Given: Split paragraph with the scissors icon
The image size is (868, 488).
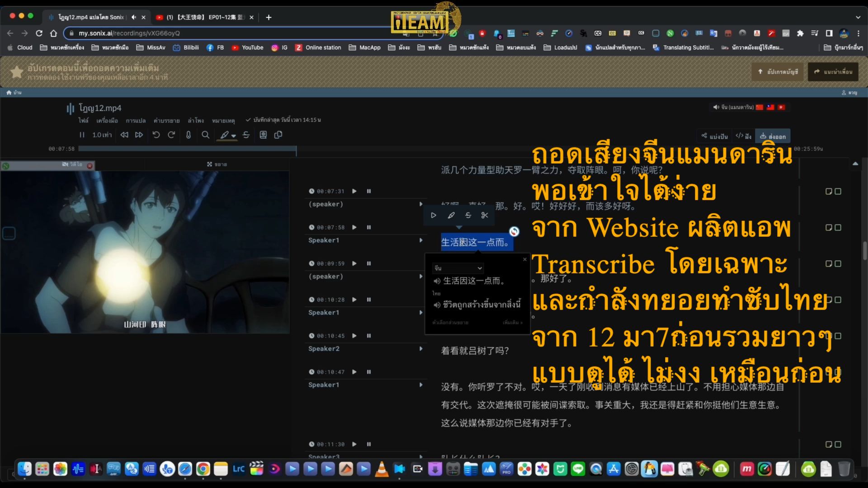Looking at the screenshot, I should tap(485, 215).
